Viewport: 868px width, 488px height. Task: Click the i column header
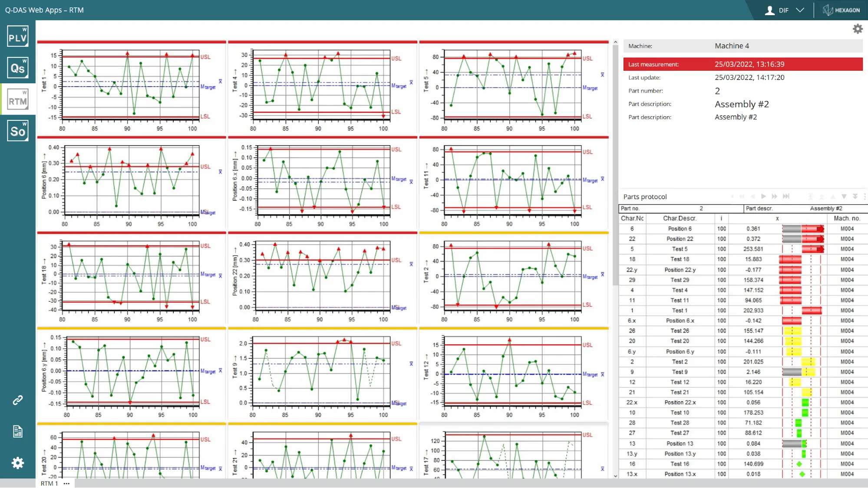click(x=721, y=218)
